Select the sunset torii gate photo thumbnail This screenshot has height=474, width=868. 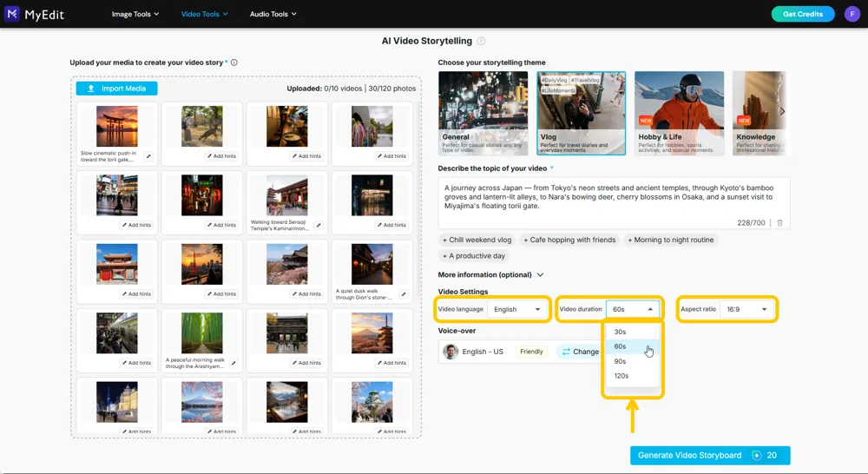(x=117, y=127)
